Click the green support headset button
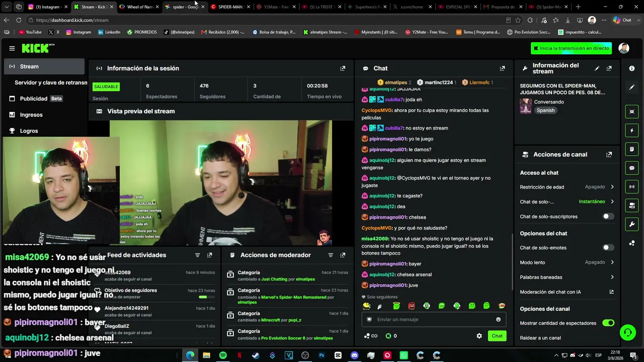 (627, 332)
